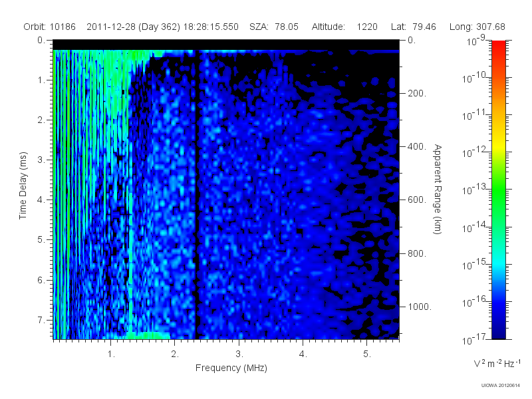Click the 10^-17 colorbar tick label
Screen dimensions: 532x399
click(475, 338)
